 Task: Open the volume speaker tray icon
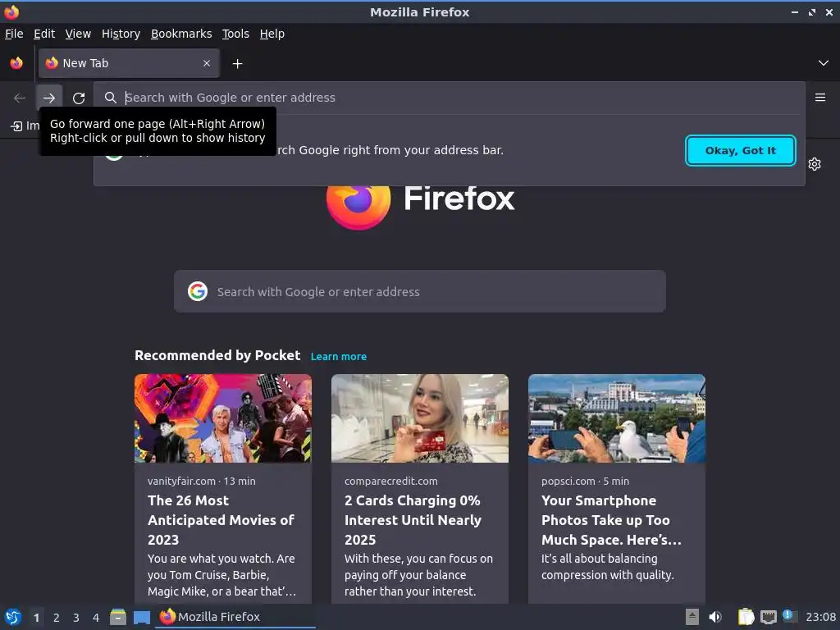(x=714, y=617)
